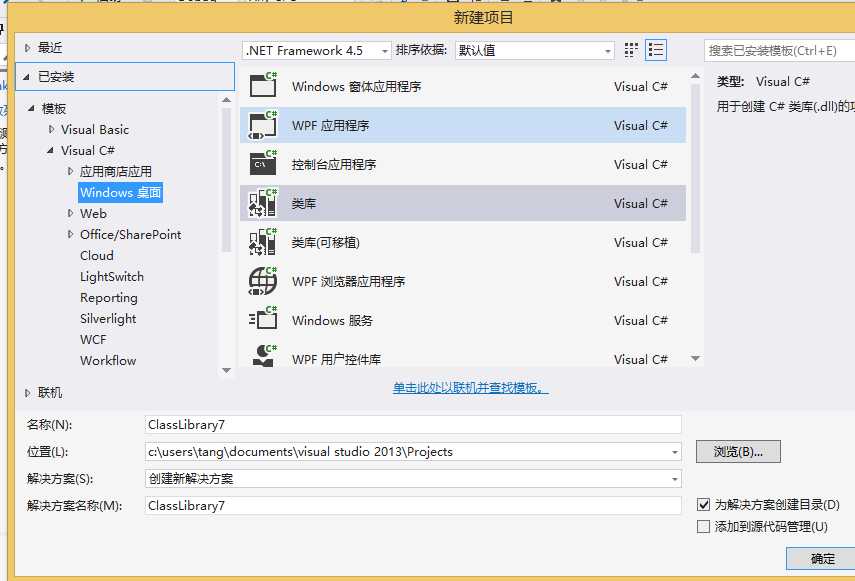Open the 排序依据 默认值 dropdown
Image resolution: width=855 pixels, height=581 pixels.
coord(534,51)
